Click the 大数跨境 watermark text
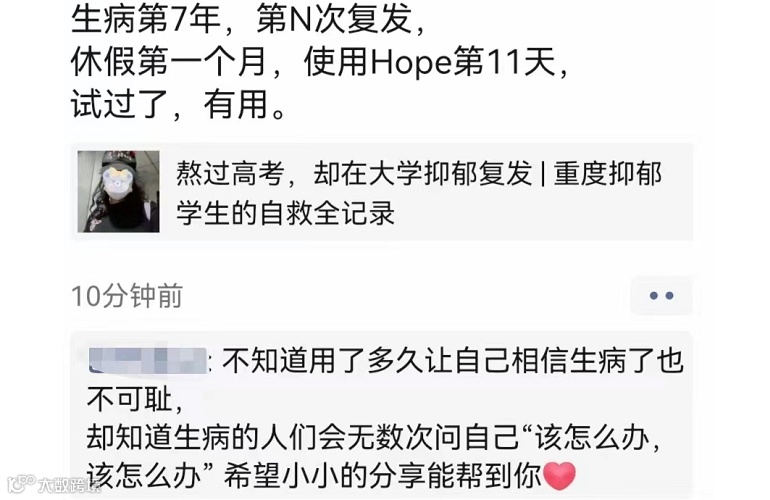The height and width of the screenshot is (500, 770). pyautogui.click(x=69, y=485)
